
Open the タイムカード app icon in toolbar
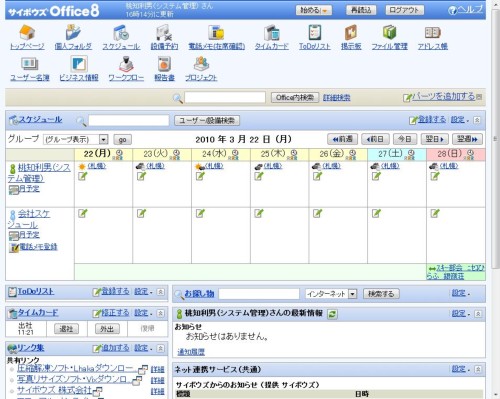[x=272, y=33]
